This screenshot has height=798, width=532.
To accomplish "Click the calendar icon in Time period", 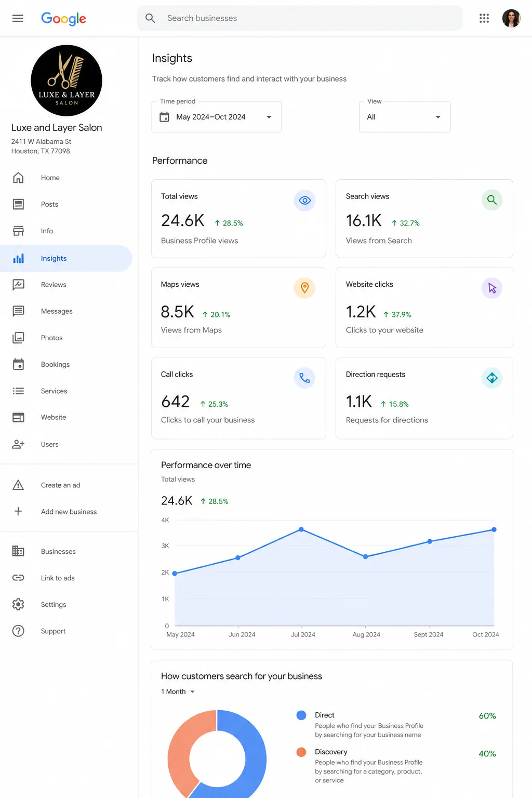I will (165, 117).
